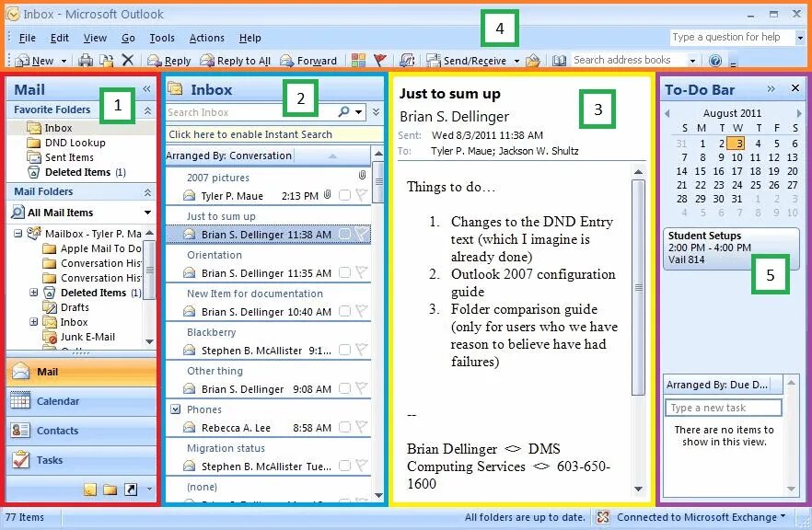
Task: Open the New button dropdown arrow
Action: 64,61
